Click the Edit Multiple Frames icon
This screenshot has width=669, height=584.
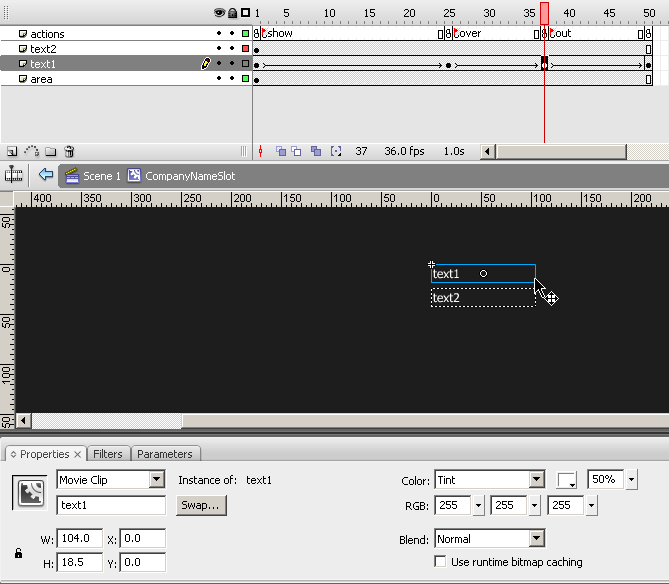pyautogui.click(x=316, y=152)
